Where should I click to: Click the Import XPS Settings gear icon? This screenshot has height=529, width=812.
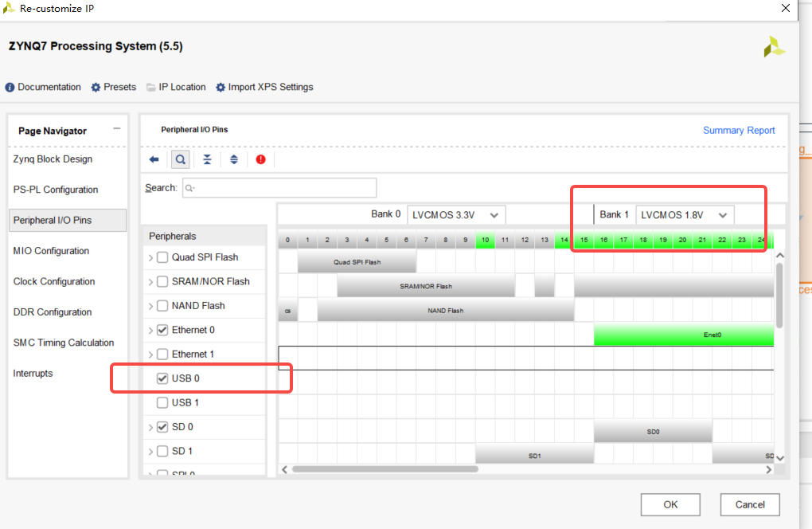221,88
